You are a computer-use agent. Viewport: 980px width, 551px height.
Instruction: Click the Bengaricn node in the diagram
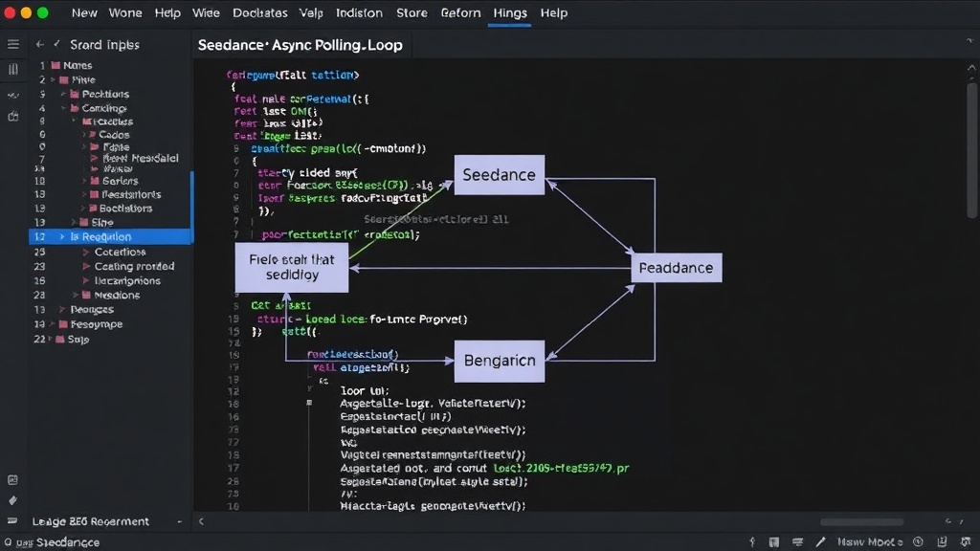[500, 361]
